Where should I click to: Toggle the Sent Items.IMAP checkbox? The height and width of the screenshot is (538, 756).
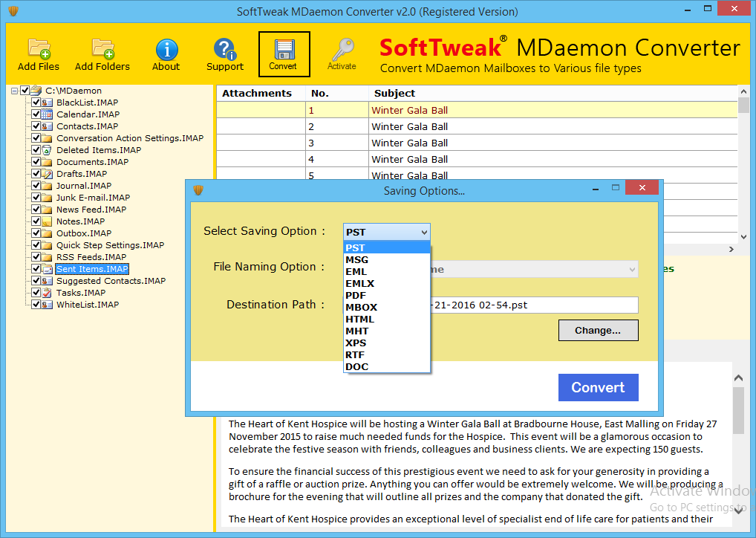click(x=36, y=269)
